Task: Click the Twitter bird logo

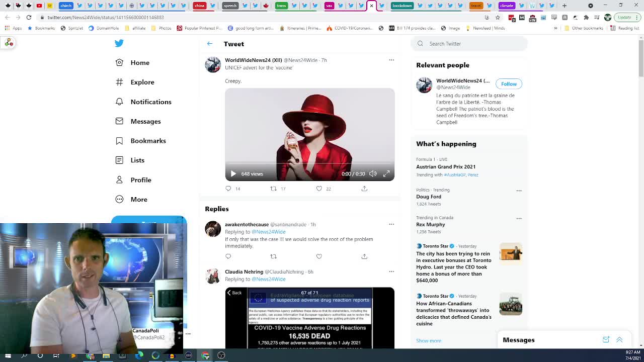Action: coord(119,43)
